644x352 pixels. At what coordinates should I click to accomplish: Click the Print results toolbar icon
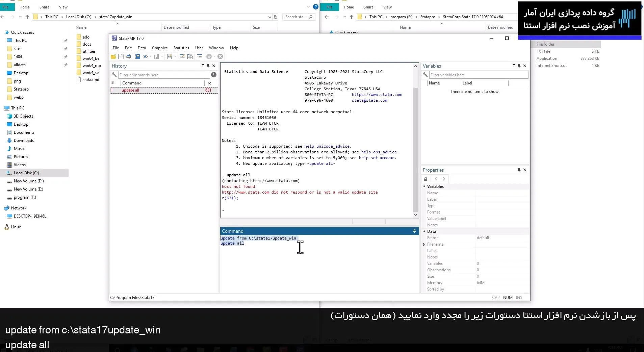[x=128, y=56]
